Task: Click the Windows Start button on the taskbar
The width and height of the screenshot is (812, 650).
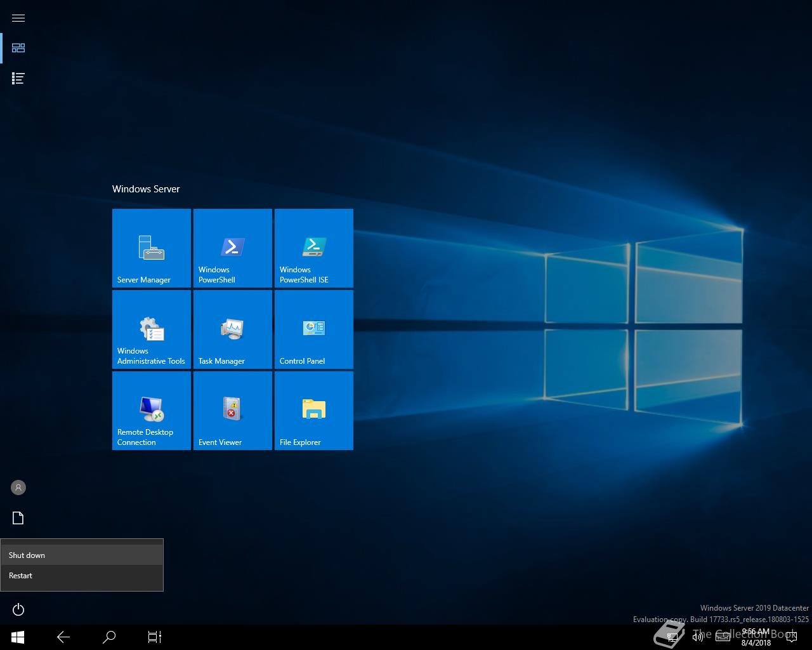Action: (x=18, y=637)
